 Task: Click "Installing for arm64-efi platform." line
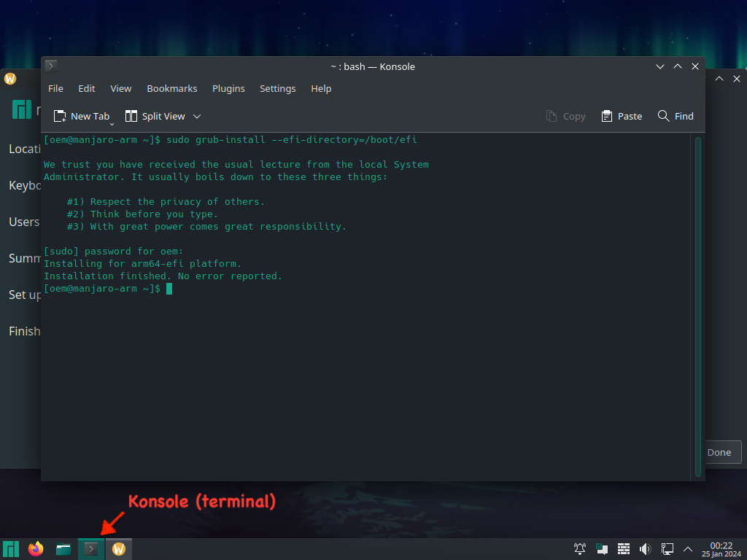click(x=142, y=264)
